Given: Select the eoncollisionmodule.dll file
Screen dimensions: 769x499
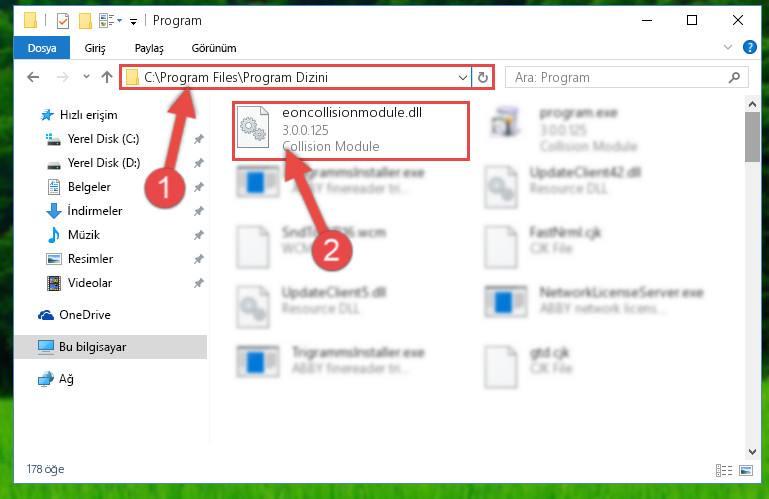Looking at the screenshot, I should [351, 131].
